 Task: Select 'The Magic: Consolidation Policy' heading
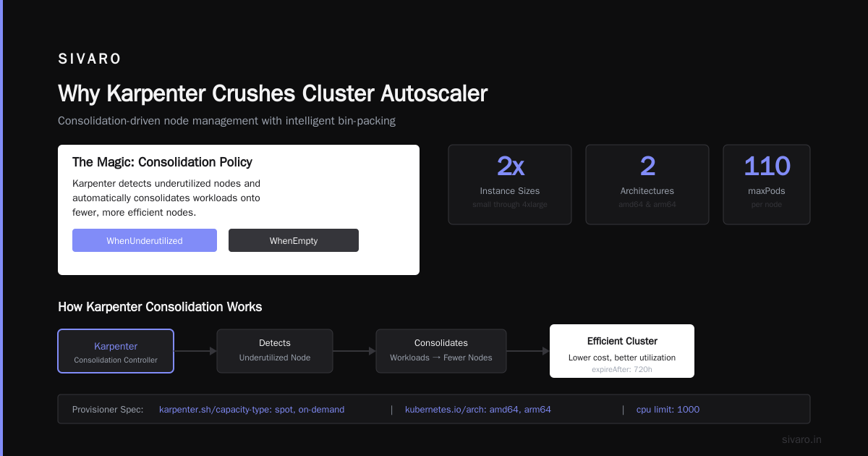[x=162, y=162]
